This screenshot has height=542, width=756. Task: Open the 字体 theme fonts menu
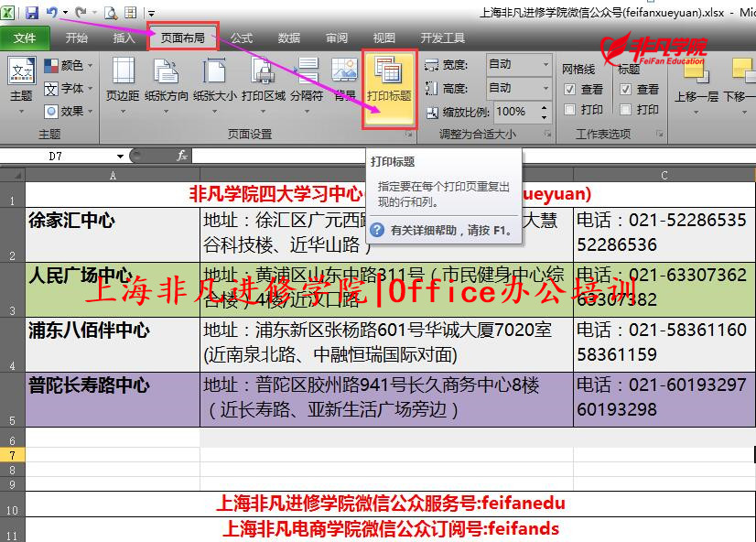coord(68,88)
